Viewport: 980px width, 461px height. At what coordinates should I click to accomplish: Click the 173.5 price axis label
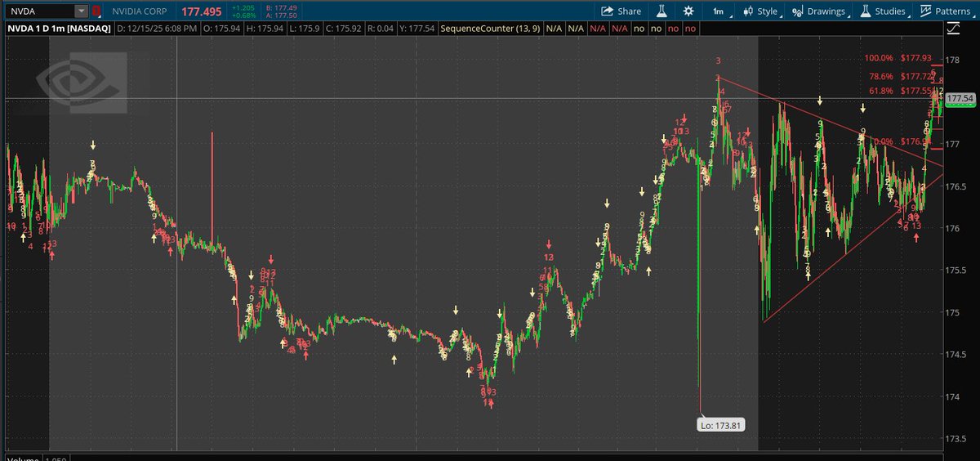click(x=956, y=439)
